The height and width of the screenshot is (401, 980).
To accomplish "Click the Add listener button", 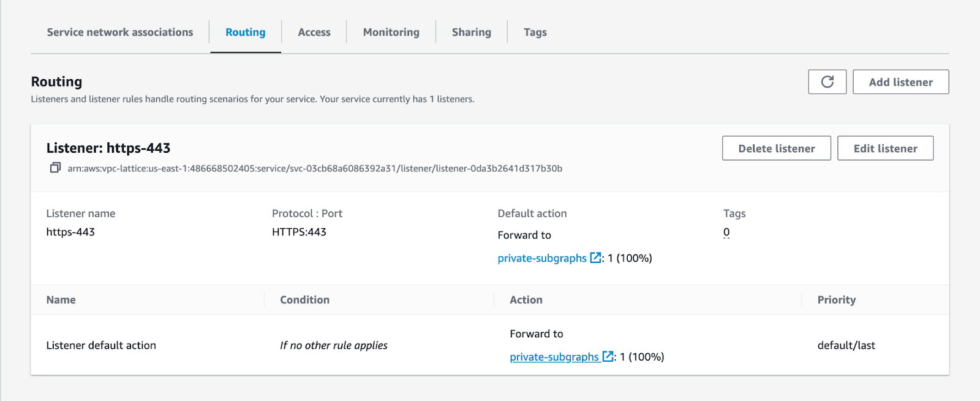I will tap(901, 82).
